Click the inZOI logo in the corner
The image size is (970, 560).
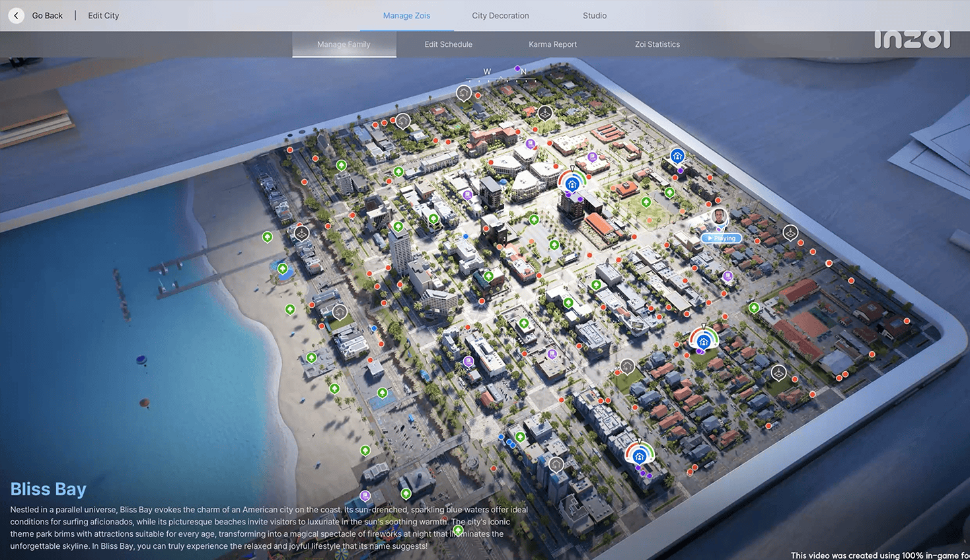click(913, 40)
